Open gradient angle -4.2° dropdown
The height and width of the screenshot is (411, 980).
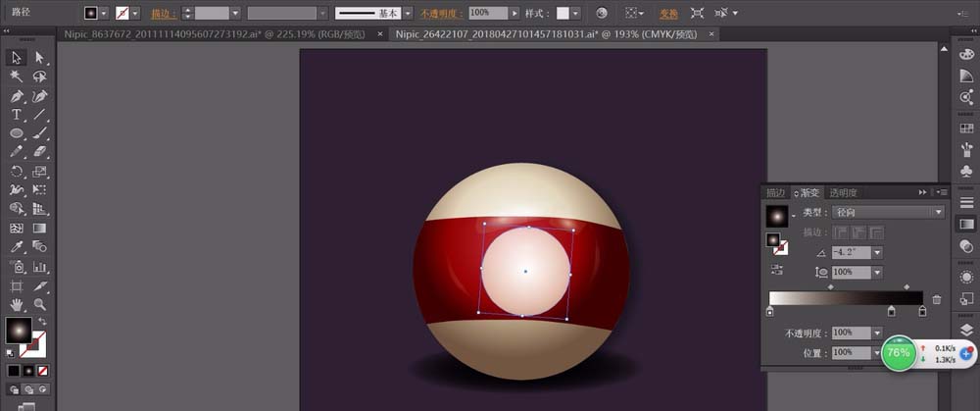point(877,252)
